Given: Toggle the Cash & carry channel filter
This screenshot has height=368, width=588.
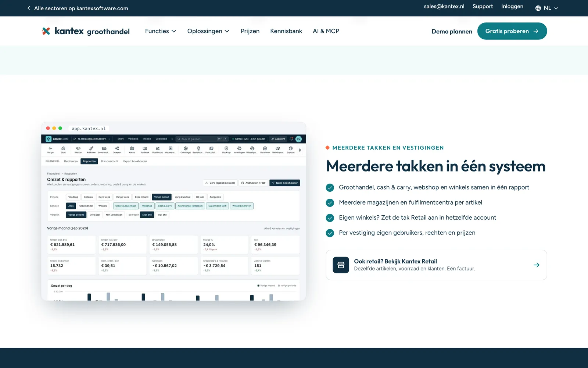Looking at the screenshot, I should click(165, 206).
